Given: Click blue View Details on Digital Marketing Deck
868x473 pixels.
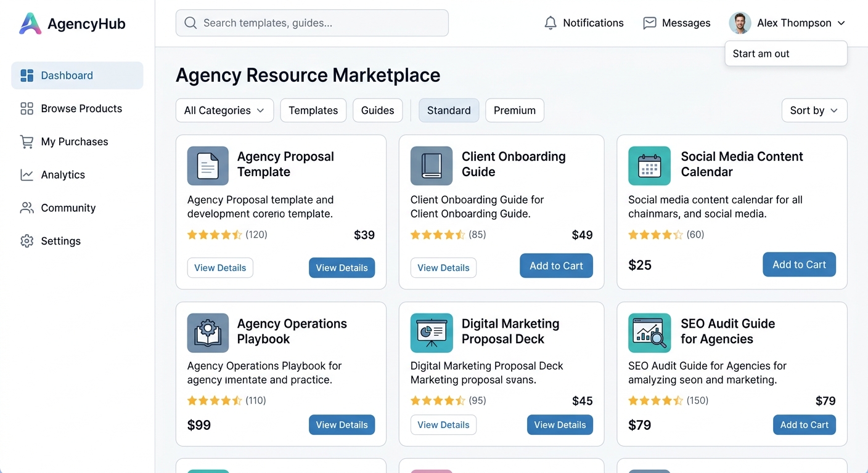Looking at the screenshot, I should click(x=560, y=425).
